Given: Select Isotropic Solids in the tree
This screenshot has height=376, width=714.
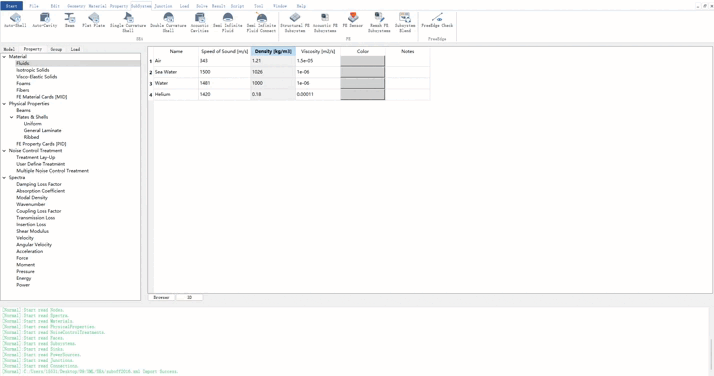Looking at the screenshot, I should point(33,70).
